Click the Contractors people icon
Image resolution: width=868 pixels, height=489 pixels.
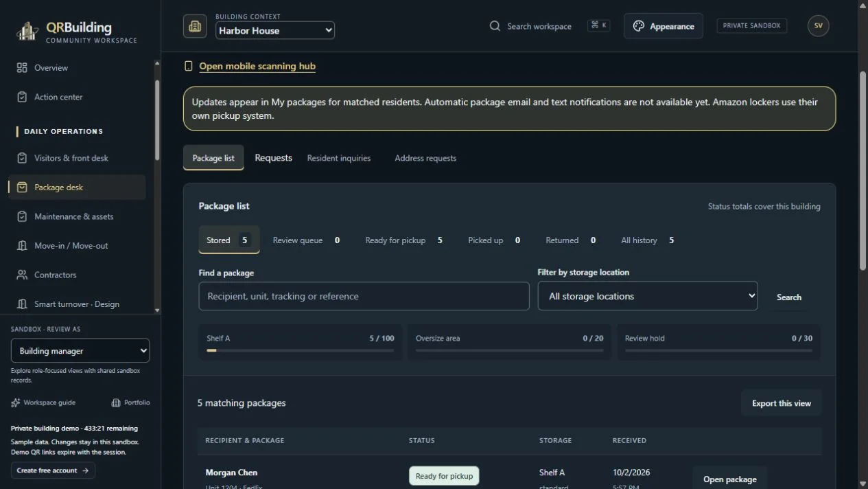(x=22, y=275)
